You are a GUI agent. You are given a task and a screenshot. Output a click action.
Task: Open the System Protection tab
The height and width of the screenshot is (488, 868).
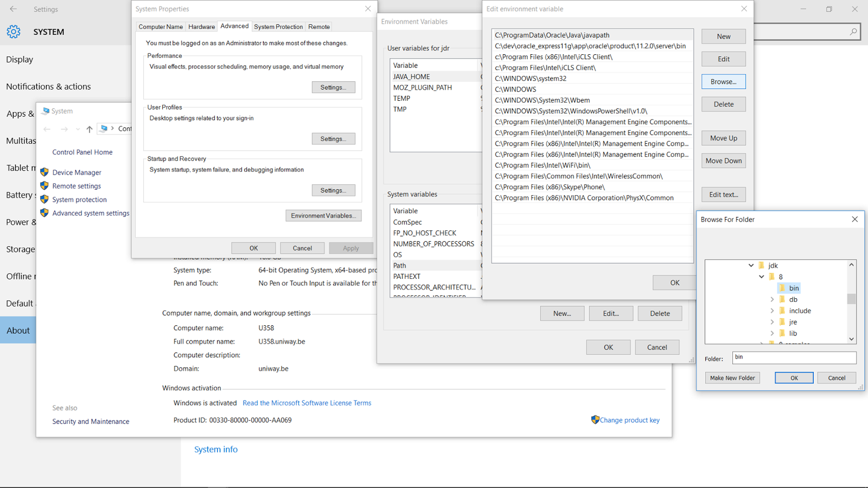278,27
